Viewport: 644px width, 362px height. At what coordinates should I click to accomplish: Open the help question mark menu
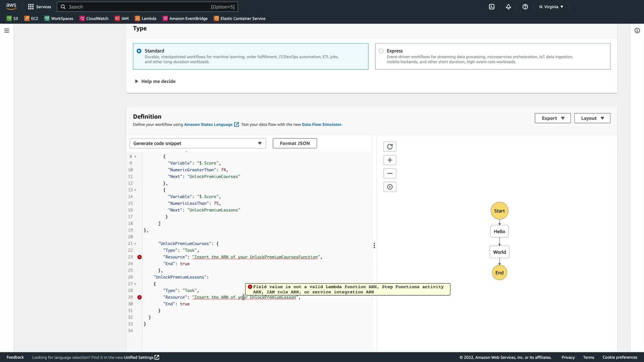[x=525, y=7]
